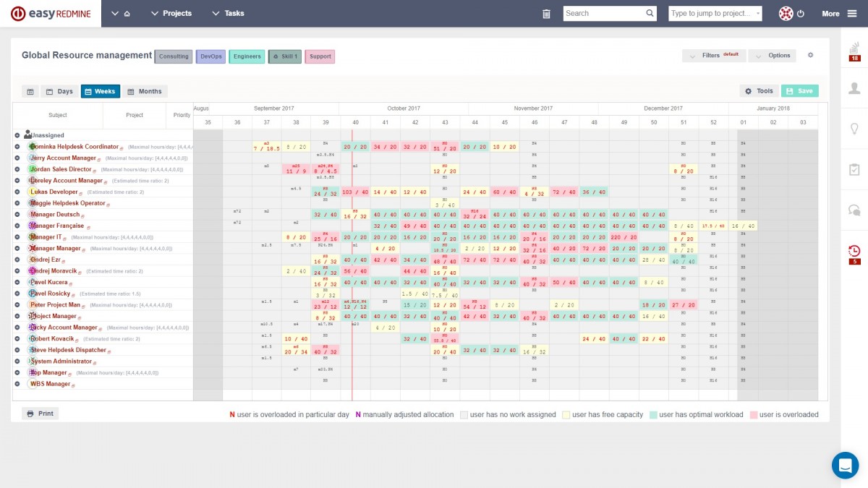Screen dimensions: 868x488
Task: Open the activity feed icon with badge 18
Action: pos(854,51)
